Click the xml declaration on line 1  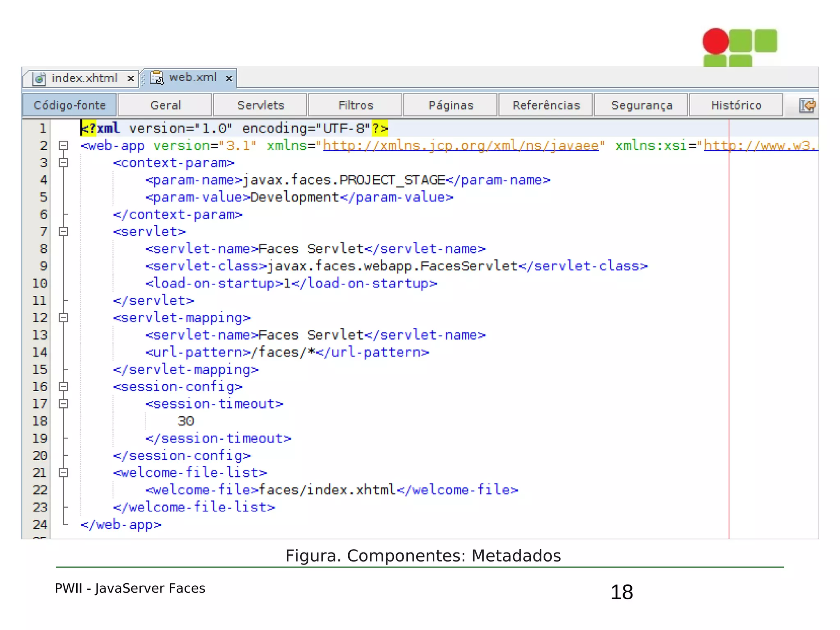(234, 128)
